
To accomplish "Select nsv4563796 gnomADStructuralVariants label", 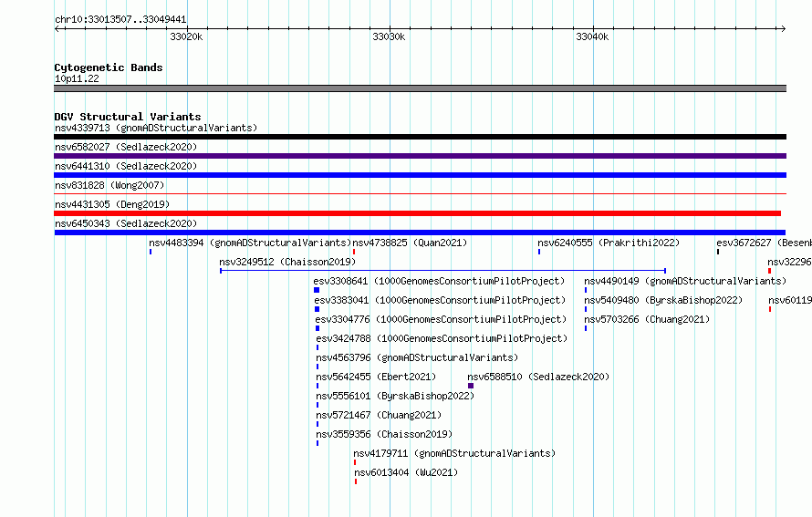I will pos(417,357).
